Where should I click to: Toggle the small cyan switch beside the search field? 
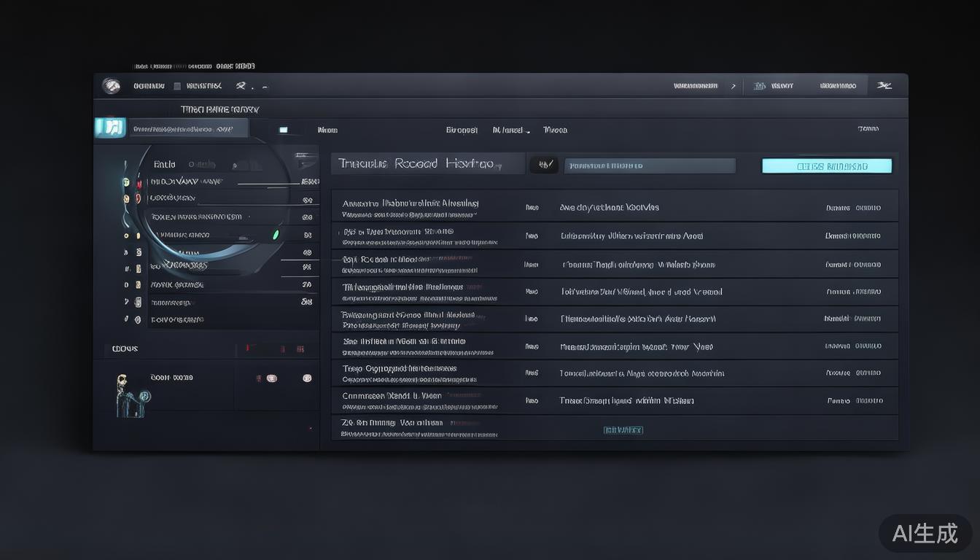click(283, 130)
